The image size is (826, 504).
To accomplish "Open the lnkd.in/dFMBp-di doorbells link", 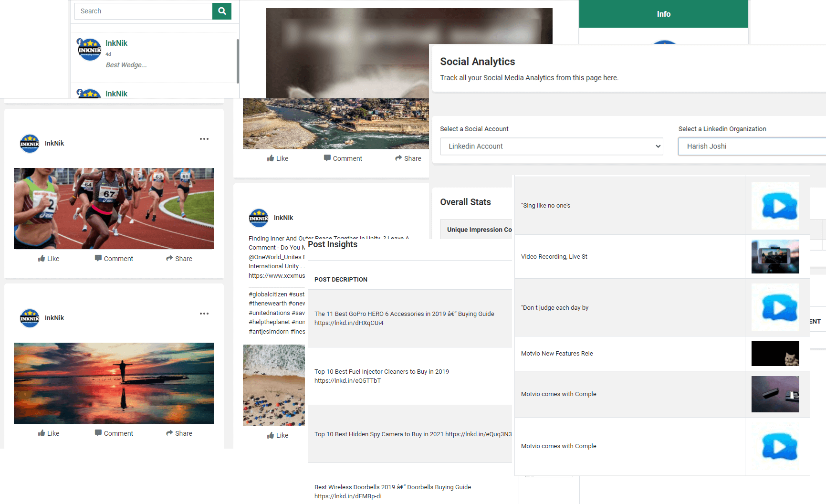I will (348, 496).
